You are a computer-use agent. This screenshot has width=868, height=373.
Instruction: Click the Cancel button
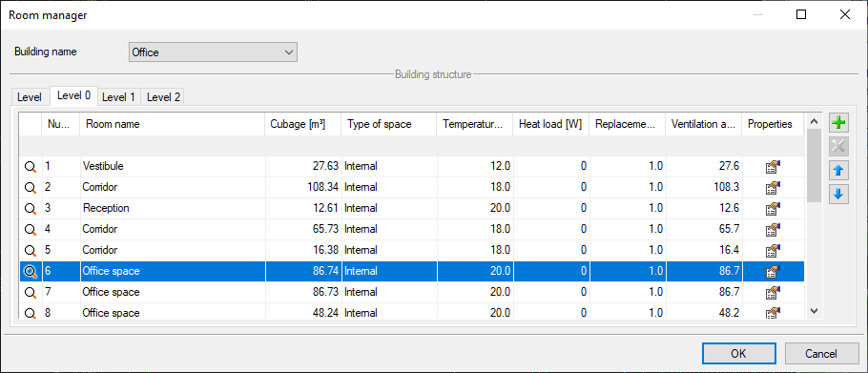click(x=821, y=354)
